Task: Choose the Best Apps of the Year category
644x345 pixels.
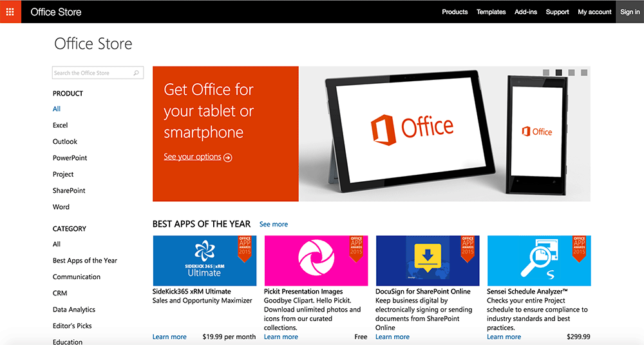Action: pos(85,261)
